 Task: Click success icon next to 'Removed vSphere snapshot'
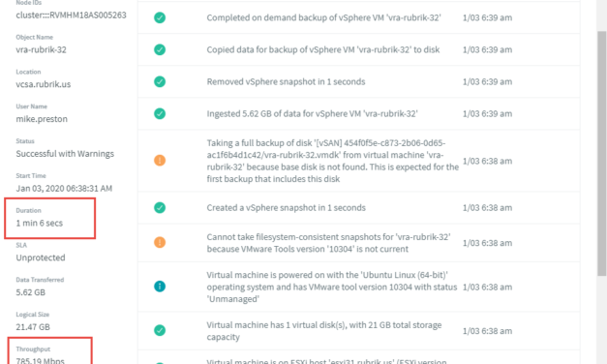160,81
